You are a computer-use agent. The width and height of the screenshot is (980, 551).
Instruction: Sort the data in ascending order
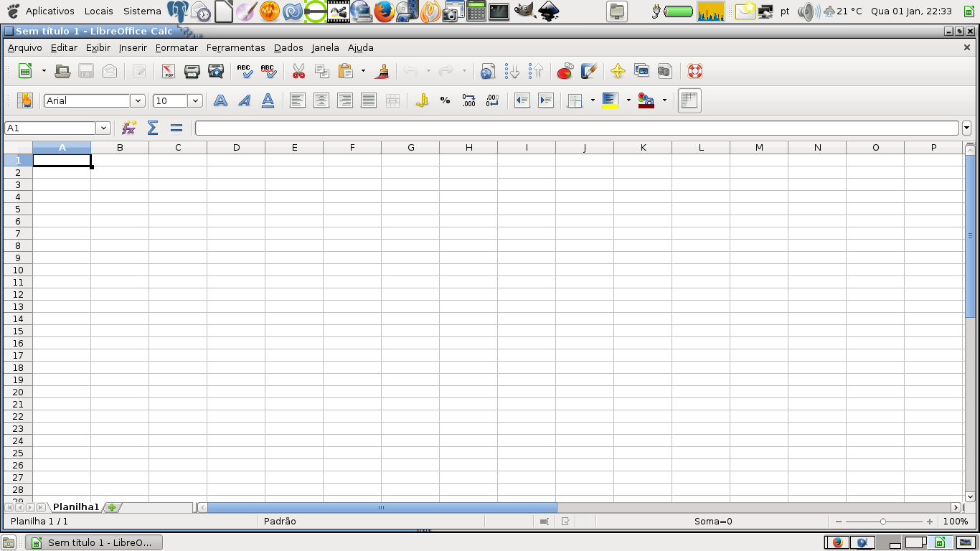tap(512, 71)
